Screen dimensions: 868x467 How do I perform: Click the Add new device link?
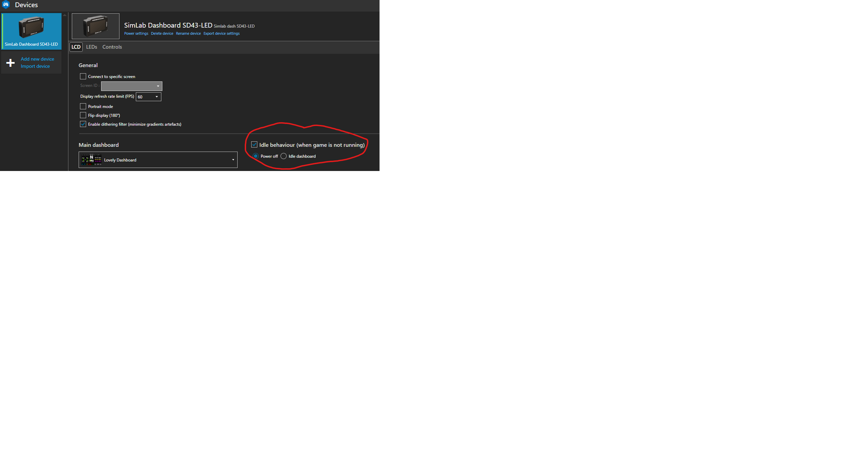(x=37, y=59)
